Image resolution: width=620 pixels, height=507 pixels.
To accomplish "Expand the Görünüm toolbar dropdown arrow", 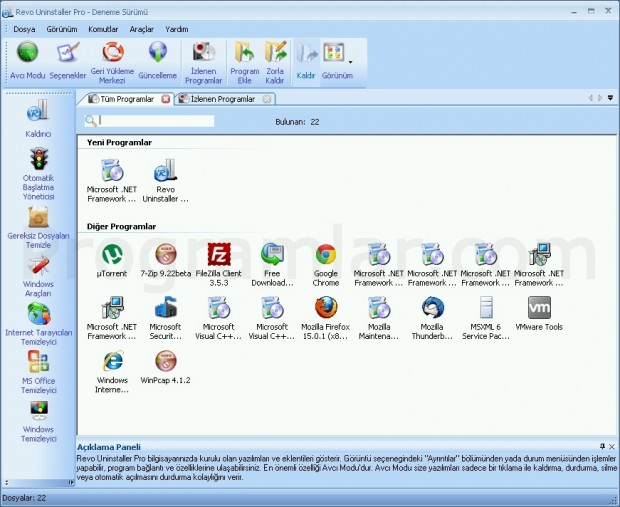I will pos(350,62).
